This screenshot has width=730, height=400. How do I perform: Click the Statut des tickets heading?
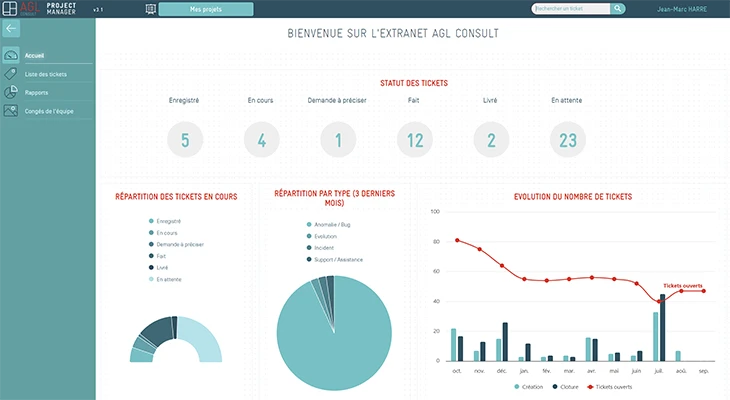pos(414,83)
